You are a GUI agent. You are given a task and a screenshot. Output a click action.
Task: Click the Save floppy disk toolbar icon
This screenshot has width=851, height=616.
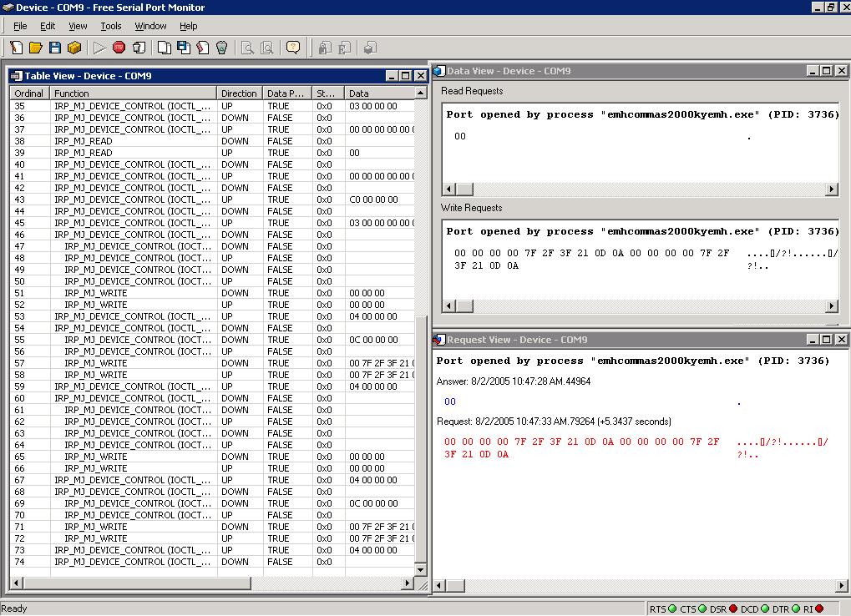pos(55,48)
